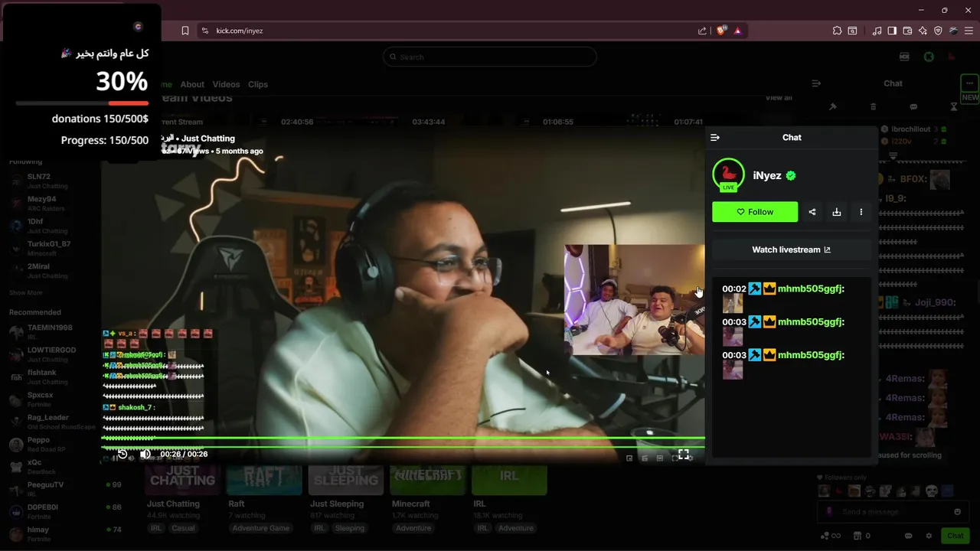Open chat settings gear icon
The image size is (980, 551).
pos(929,536)
